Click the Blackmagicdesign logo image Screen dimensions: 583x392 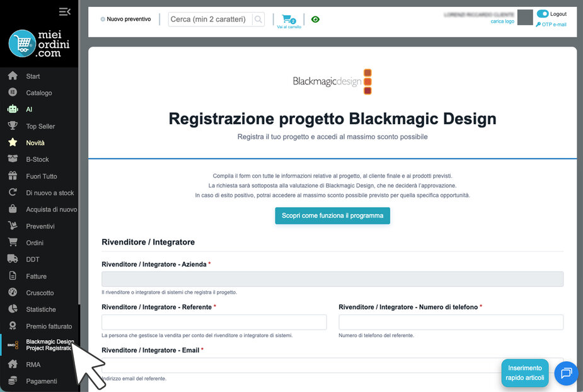tap(332, 81)
